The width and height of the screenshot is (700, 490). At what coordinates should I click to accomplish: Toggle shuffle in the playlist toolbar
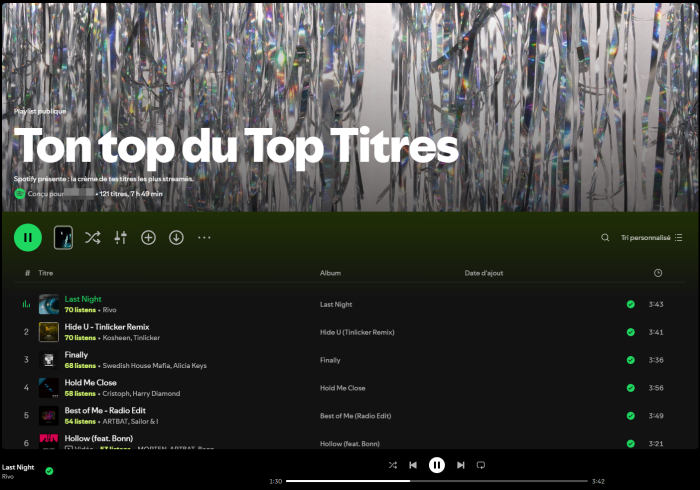(92, 237)
